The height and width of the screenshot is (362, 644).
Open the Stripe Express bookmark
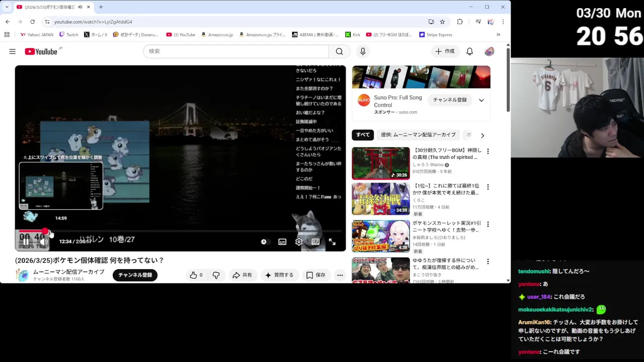pyautogui.click(x=436, y=35)
